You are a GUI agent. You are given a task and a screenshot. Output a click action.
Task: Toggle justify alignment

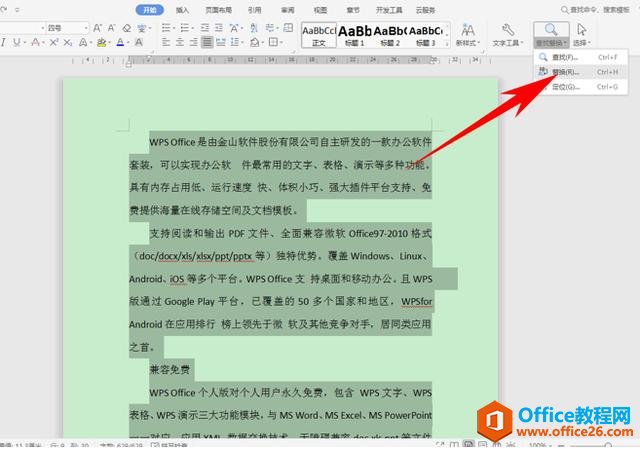coord(207,42)
